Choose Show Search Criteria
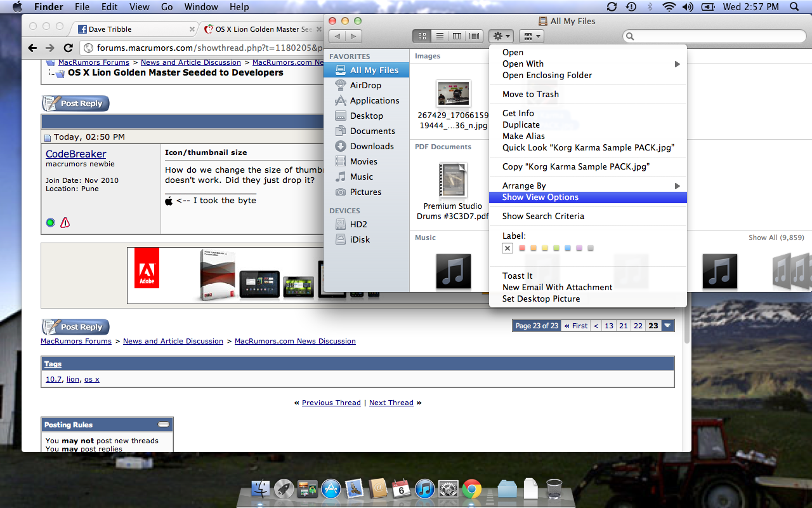The width and height of the screenshot is (812, 508). [x=588, y=217]
